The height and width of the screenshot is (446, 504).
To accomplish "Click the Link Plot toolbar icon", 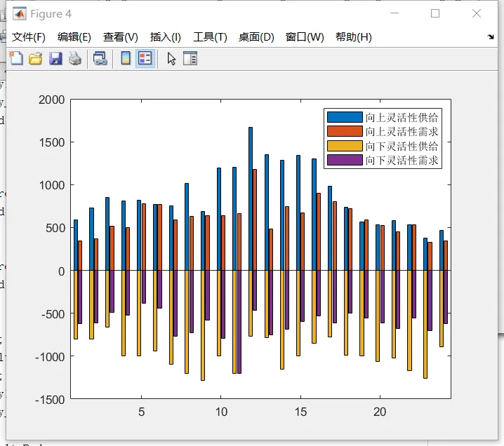I will 100,58.
